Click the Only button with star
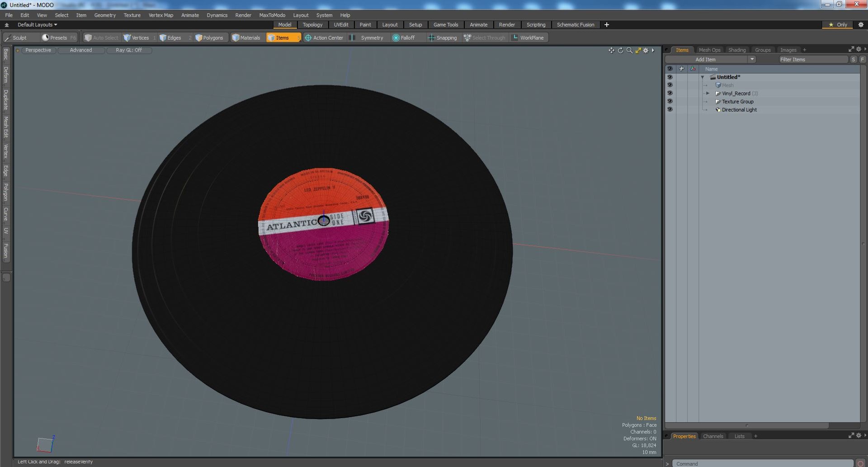The width and height of the screenshot is (868, 467). 838,25
